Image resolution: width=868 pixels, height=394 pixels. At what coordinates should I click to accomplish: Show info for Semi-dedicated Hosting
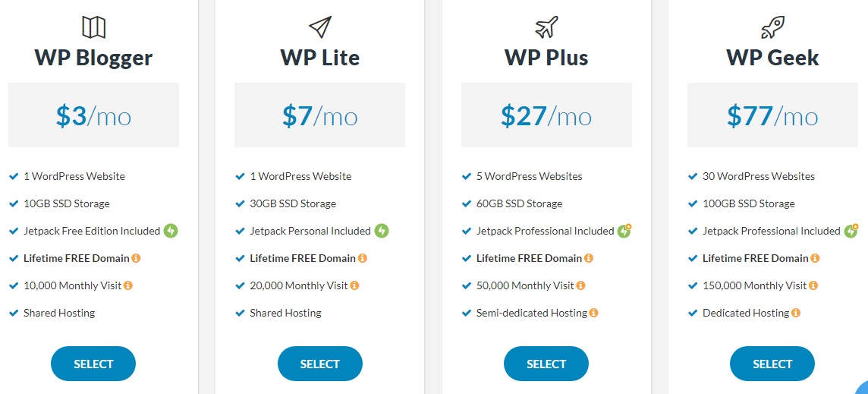pyautogui.click(x=593, y=313)
